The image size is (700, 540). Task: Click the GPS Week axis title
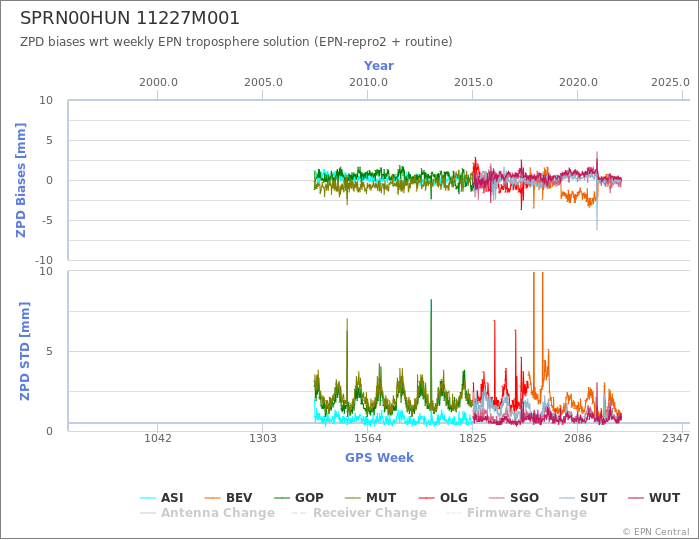click(x=379, y=457)
